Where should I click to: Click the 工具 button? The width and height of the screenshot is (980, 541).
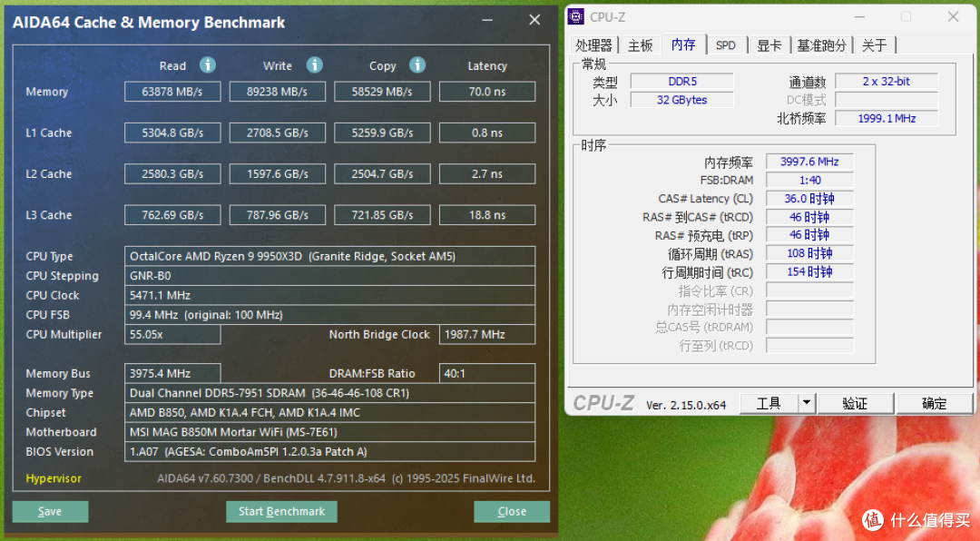point(770,402)
